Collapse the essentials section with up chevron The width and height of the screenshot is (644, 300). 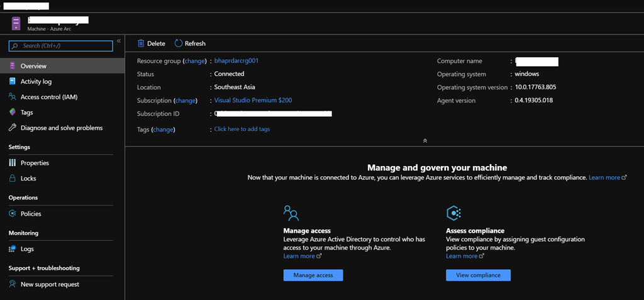pyautogui.click(x=425, y=141)
